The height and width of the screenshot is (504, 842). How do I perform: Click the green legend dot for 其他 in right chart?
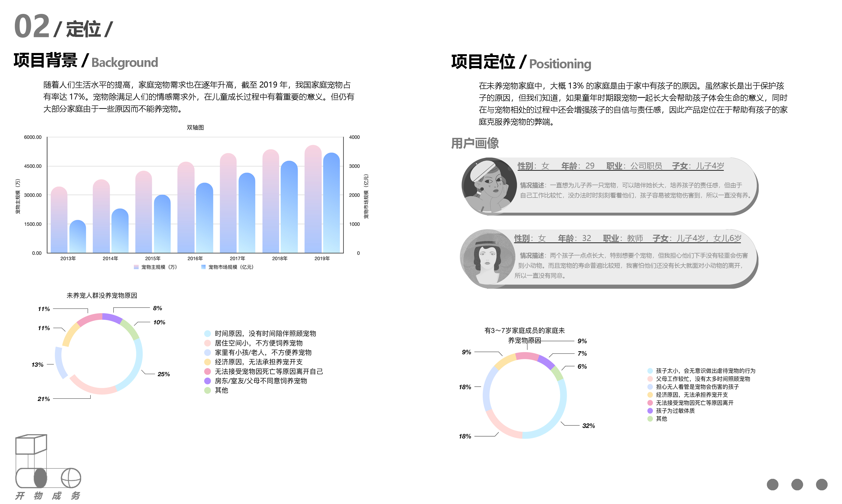click(x=650, y=419)
